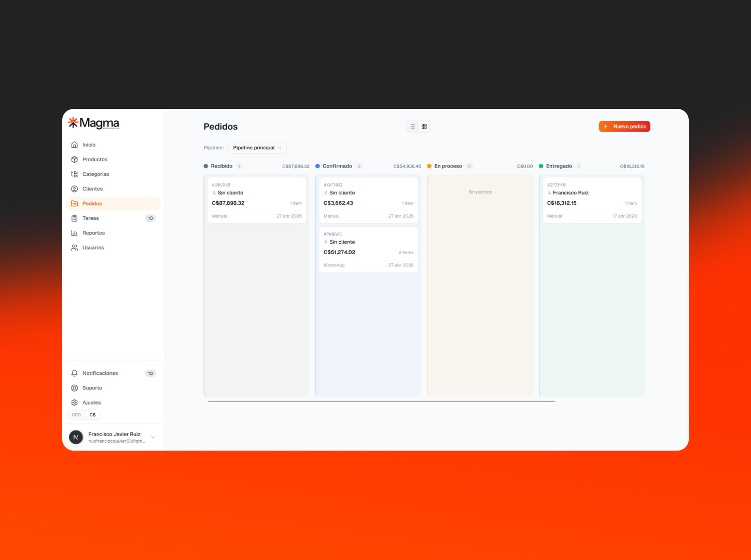Open the Soporte lifebuoy icon
751x560 pixels.
[74, 388]
